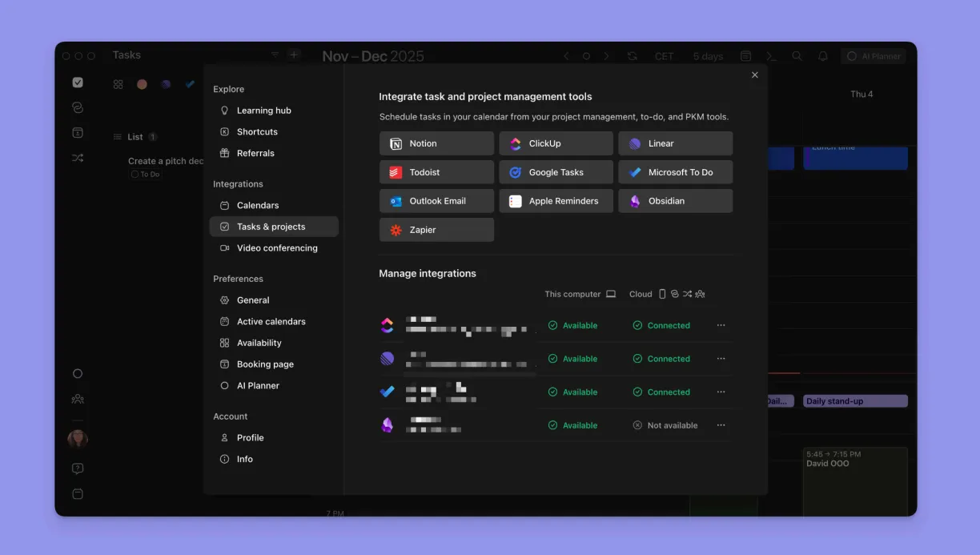Image resolution: width=980 pixels, height=555 pixels.
Task: Open search in the calendar toolbar
Action: (x=797, y=56)
